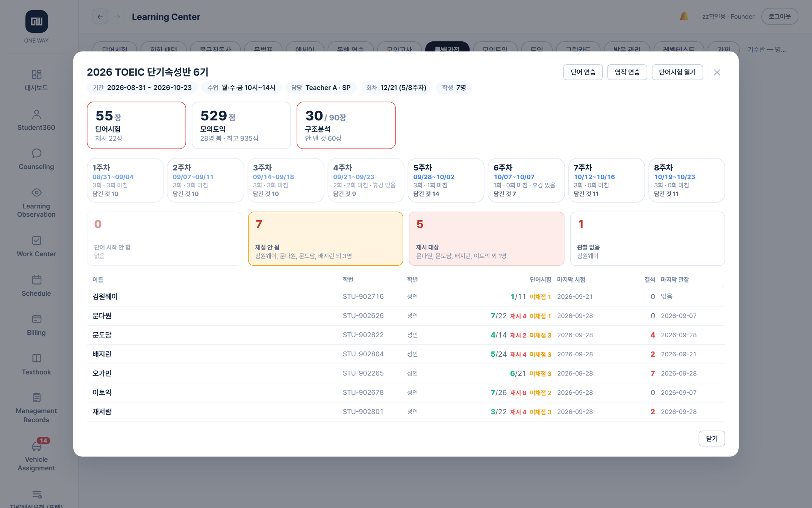The height and width of the screenshot is (508, 812).
Task: Select the 8주차 week card
Action: [686, 180]
